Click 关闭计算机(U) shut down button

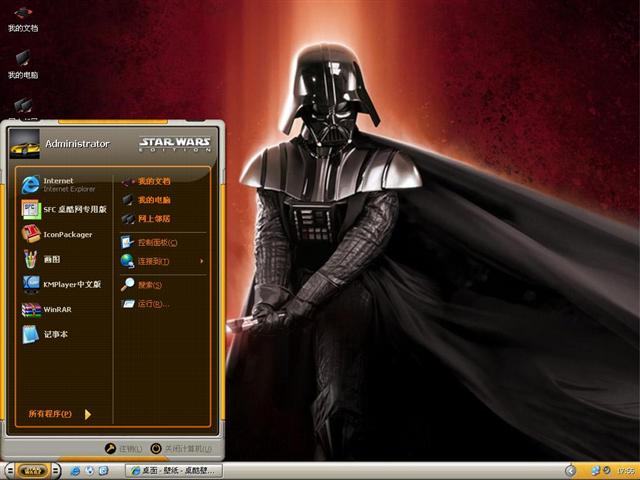[181, 449]
